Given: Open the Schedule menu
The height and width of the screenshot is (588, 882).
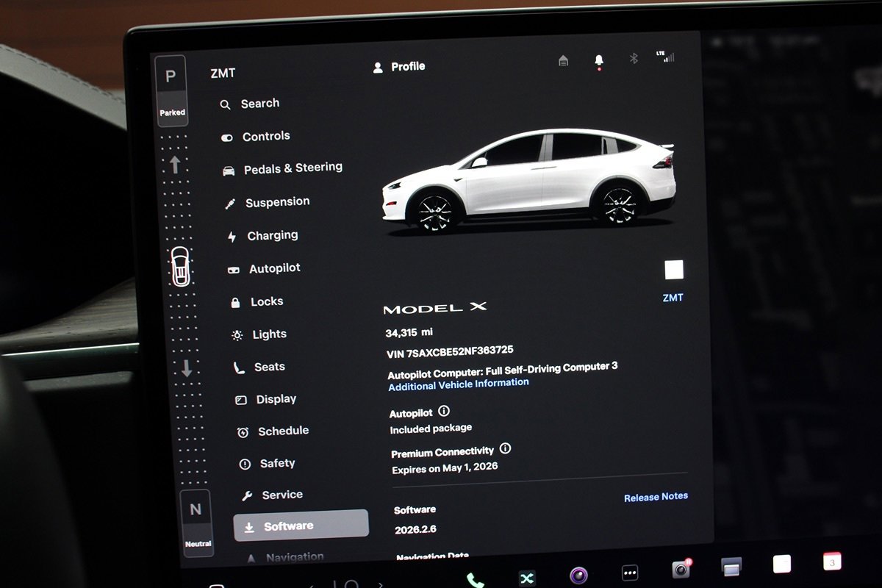Looking at the screenshot, I should 273,431.
